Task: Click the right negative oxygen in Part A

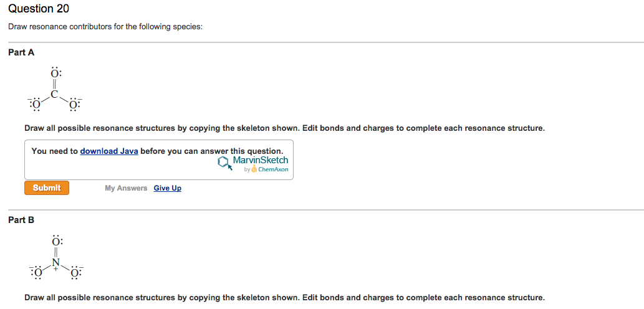Action: point(75,104)
